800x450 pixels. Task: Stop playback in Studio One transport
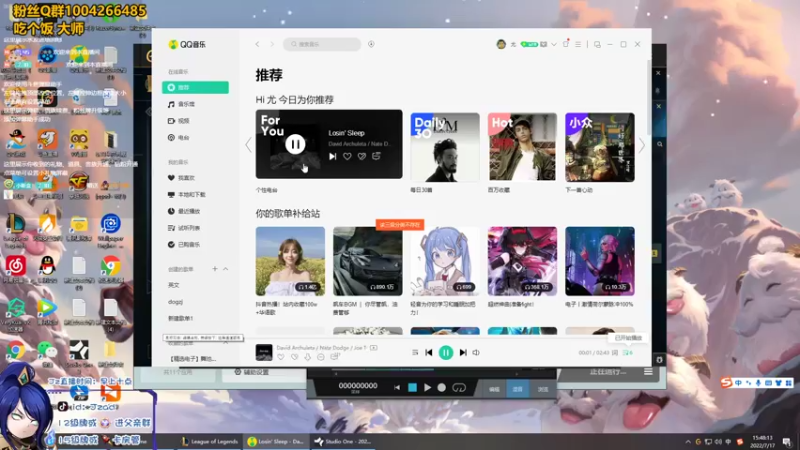pyautogui.click(x=412, y=388)
